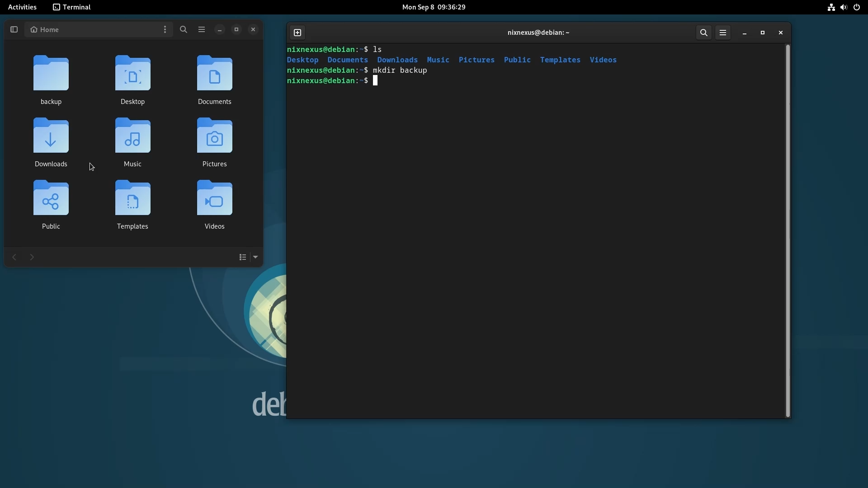Toggle the volume icon in system tray
This screenshot has width=868, height=488.
point(844,7)
